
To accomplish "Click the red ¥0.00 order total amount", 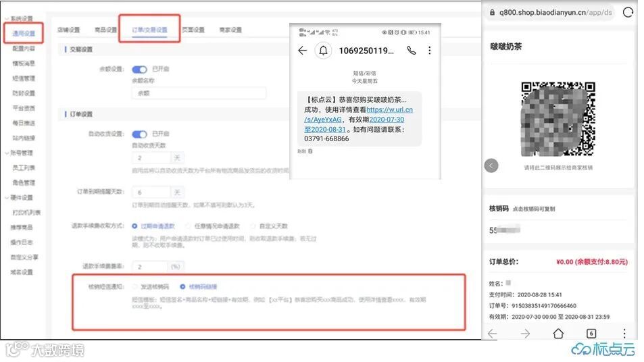I will point(592,262).
